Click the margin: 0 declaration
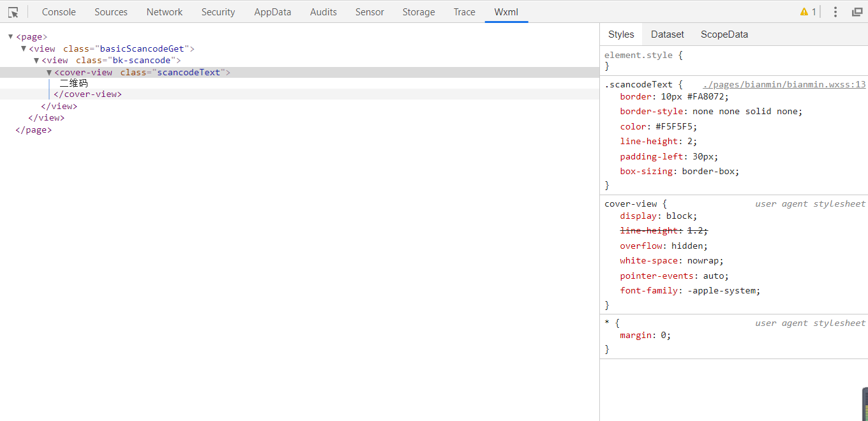The height and width of the screenshot is (421, 868). coord(645,336)
